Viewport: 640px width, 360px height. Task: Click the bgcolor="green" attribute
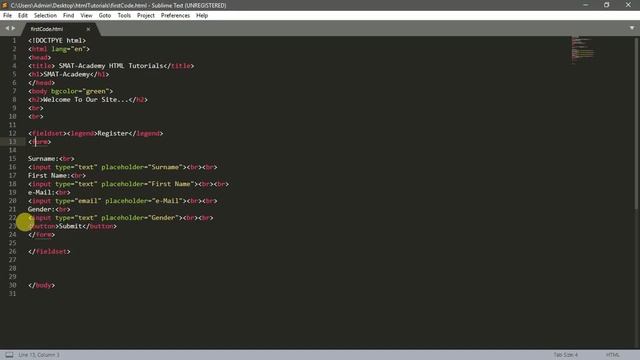coord(80,91)
